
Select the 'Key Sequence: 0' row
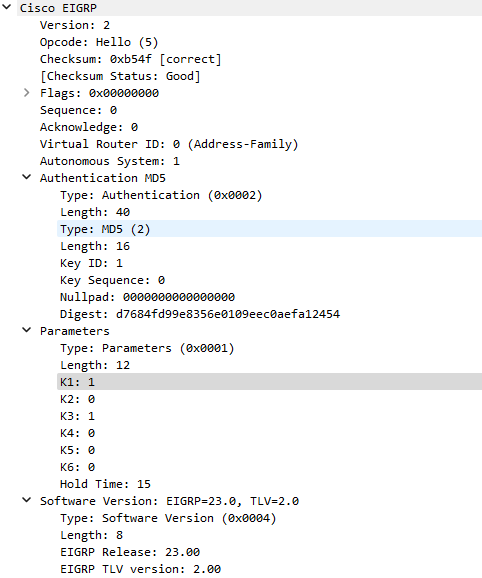(112, 280)
